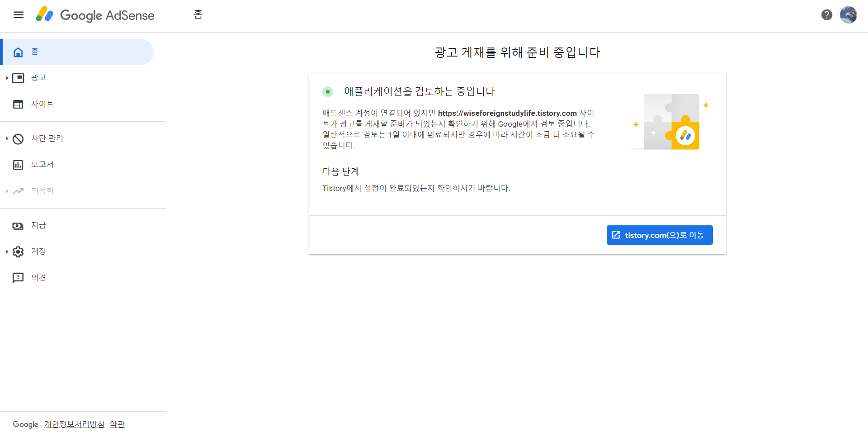The image size is (868, 433).
Task: Click the 지급 payments icon
Action: coord(18,226)
